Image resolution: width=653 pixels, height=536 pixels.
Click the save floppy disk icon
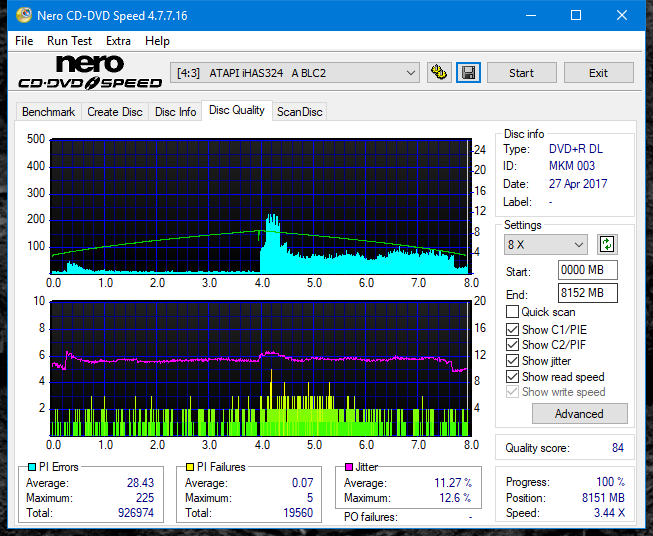[469, 73]
